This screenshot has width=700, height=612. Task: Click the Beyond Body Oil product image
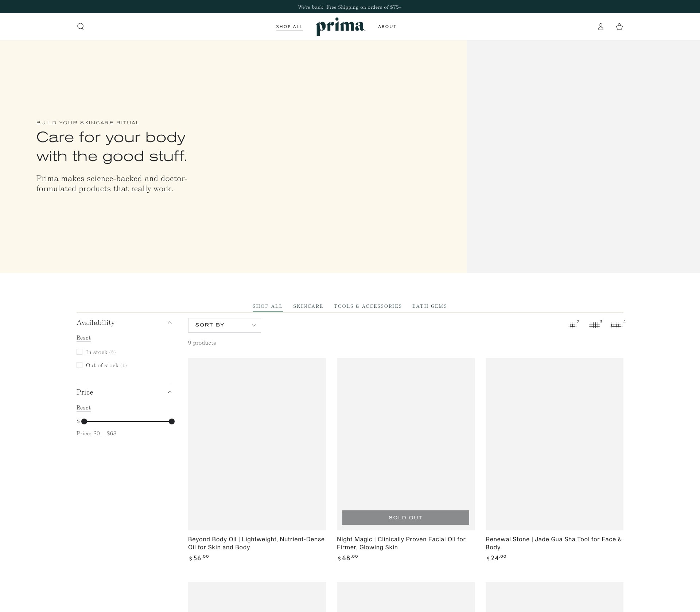[257, 444]
